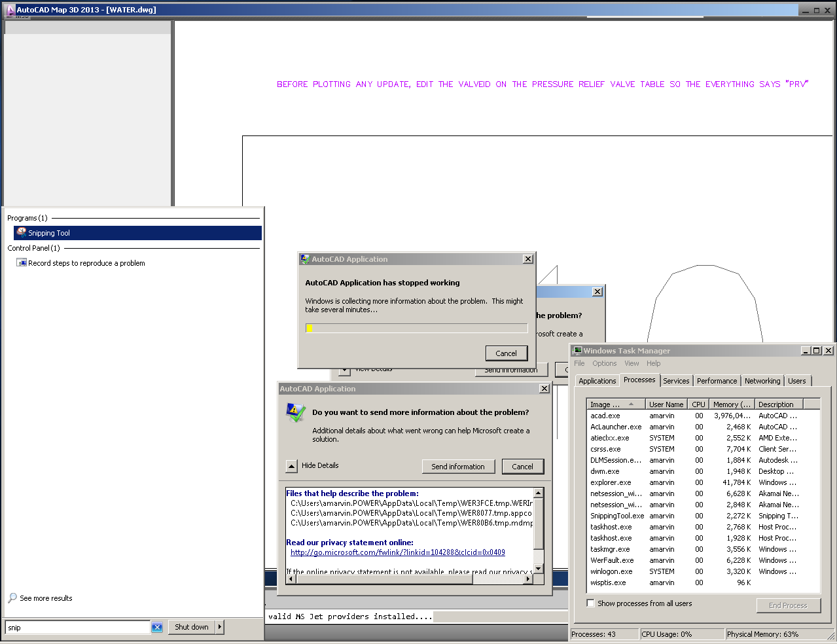This screenshot has width=837, height=644.
Task: Open View menu in Task Manager
Action: pos(632,363)
